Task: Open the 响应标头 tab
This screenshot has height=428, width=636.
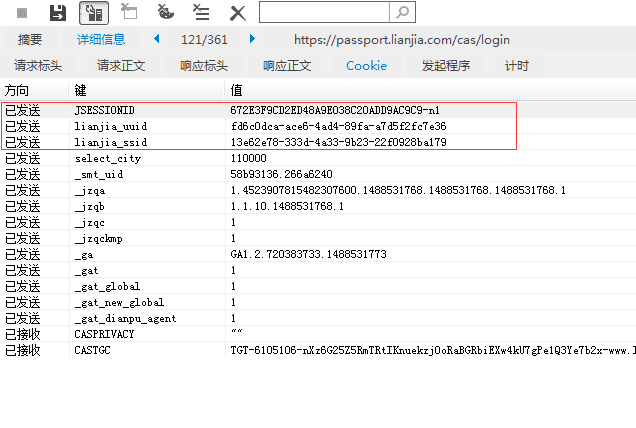Action: pos(204,66)
